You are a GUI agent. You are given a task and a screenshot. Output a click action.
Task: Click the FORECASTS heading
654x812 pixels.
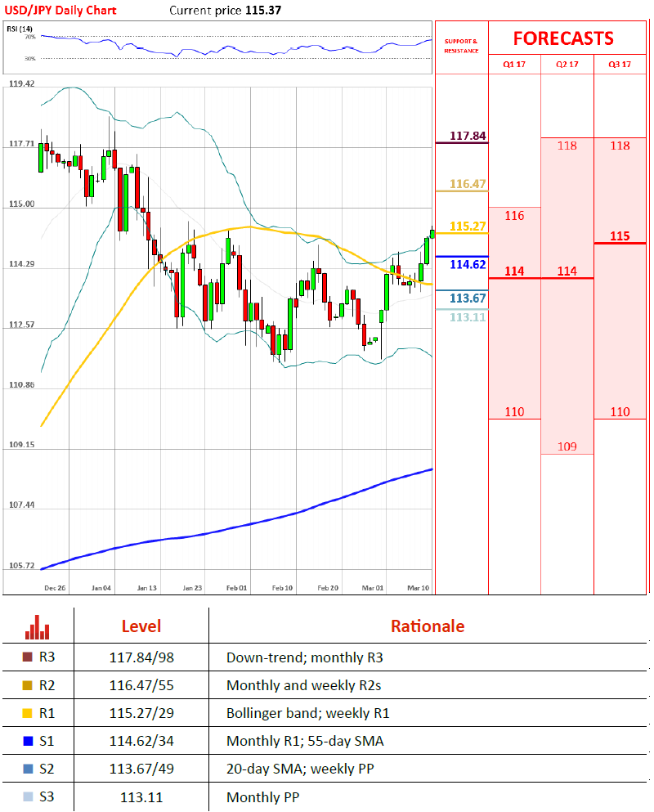(x=563, y=38)
